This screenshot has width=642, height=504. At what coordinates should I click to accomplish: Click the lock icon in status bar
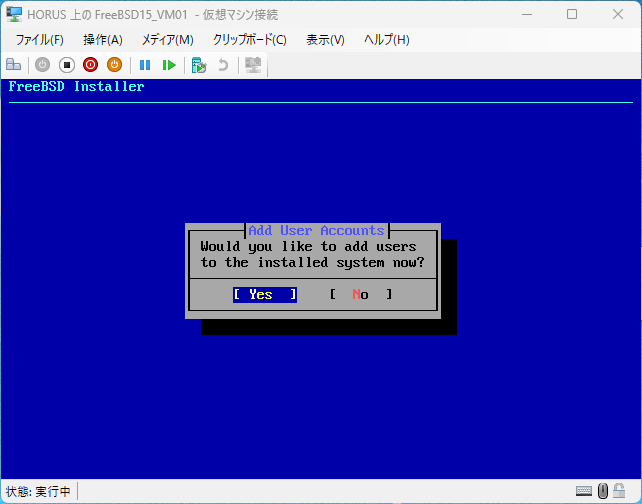tap(619, 490)
